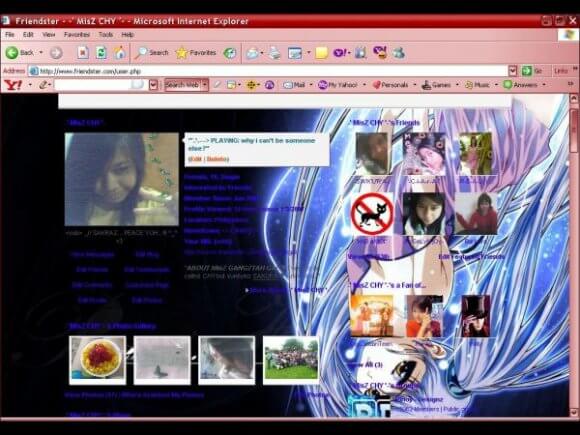Click the Research book icon
The width and height of the screenshot is (580, 435).
360,53
